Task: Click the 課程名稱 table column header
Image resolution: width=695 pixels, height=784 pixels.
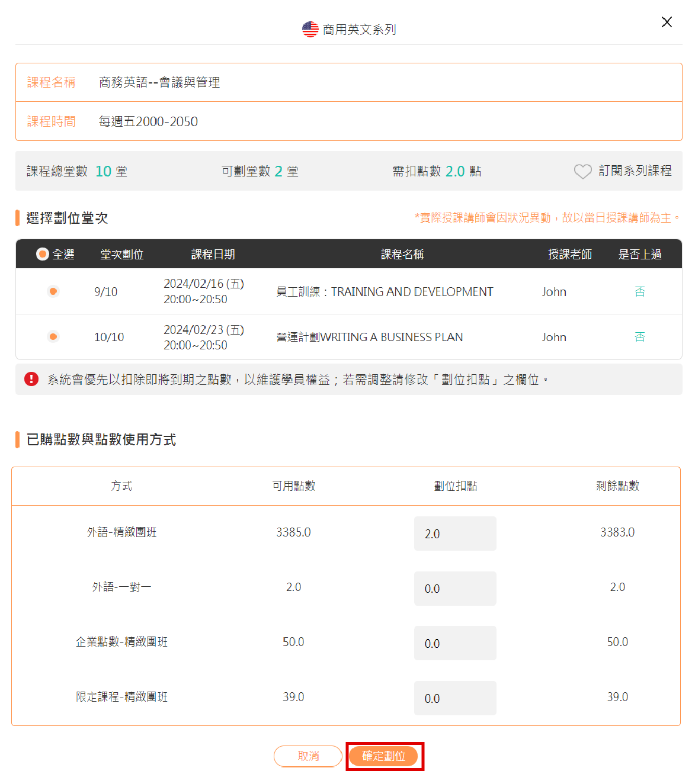Action: (x=402, y=254)
